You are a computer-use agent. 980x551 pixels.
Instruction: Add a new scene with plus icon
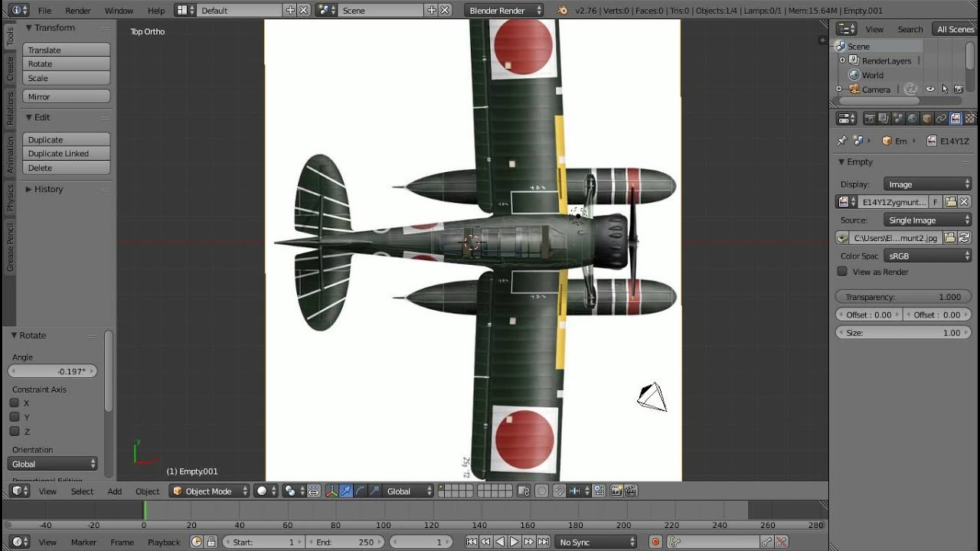point(432,11)
